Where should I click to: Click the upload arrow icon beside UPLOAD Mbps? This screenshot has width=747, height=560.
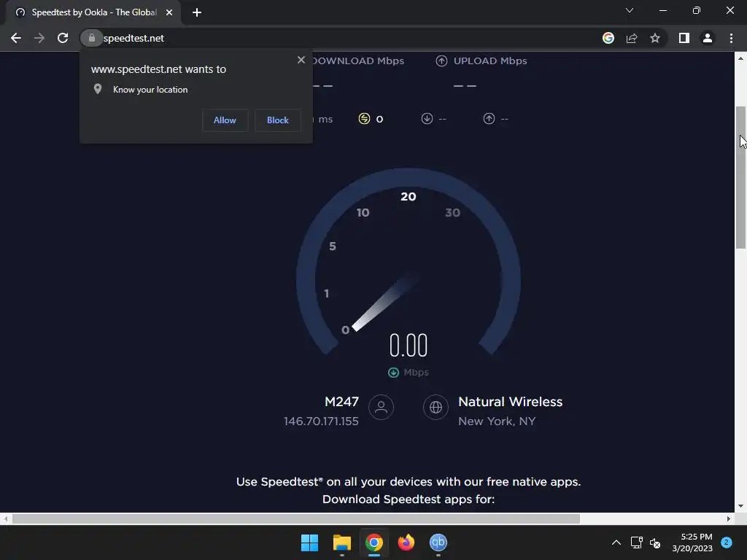point(441,61)
